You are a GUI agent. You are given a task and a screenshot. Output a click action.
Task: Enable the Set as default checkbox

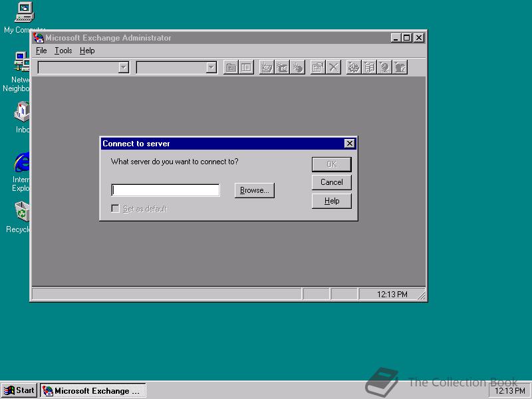(x=115, y=208)
